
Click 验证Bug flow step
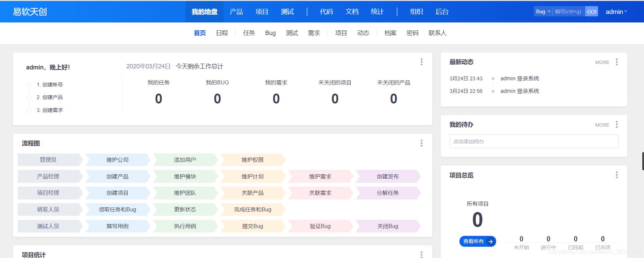click(320, 226)
